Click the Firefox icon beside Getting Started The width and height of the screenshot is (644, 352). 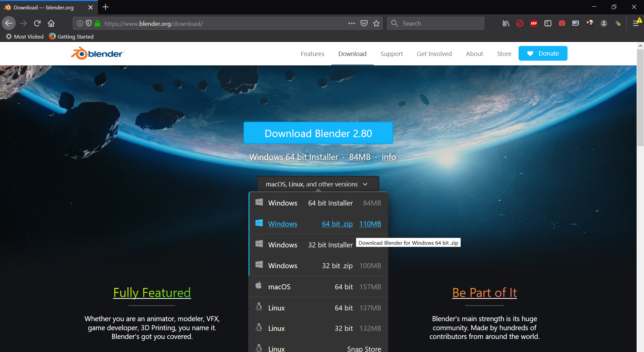coord(52,36)
